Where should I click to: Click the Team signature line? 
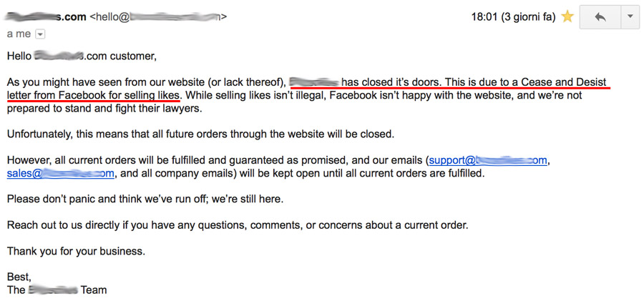pos(57,290)
